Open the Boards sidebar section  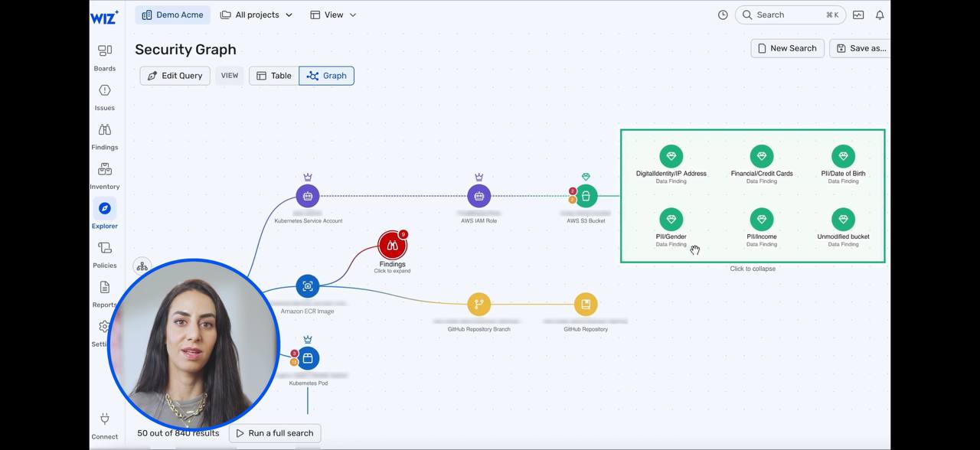tap(105, 57)
